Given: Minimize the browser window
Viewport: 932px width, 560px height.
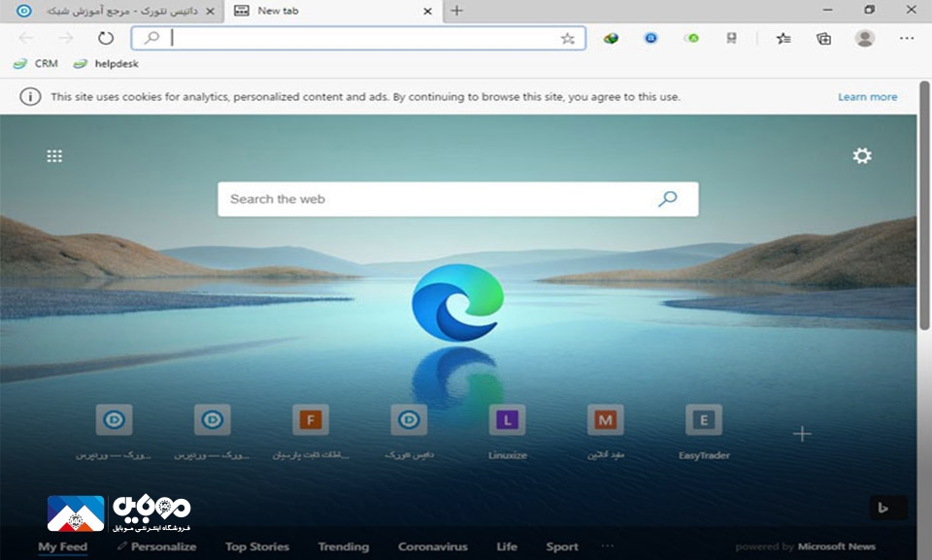Looking at the screenshot, I should coord(827,10).
